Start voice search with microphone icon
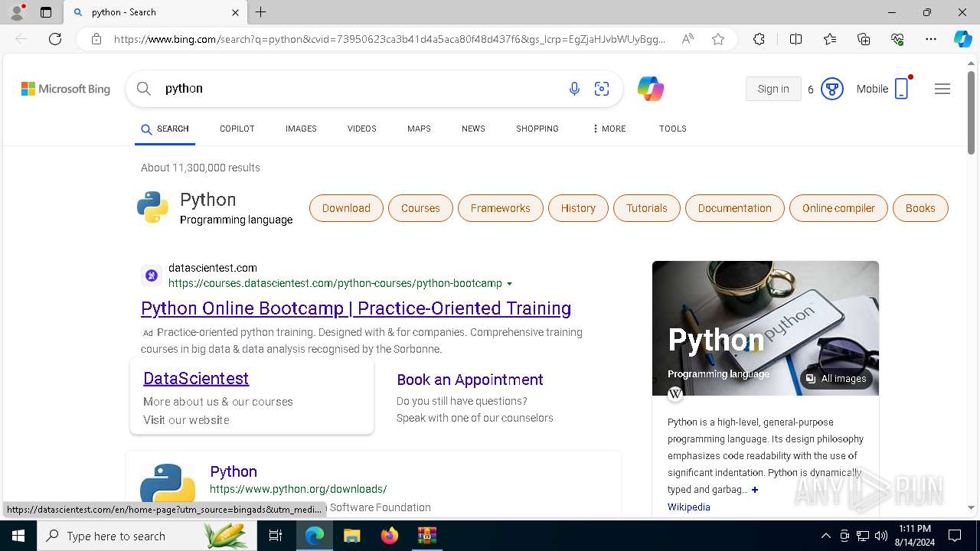 coord(574,89)
